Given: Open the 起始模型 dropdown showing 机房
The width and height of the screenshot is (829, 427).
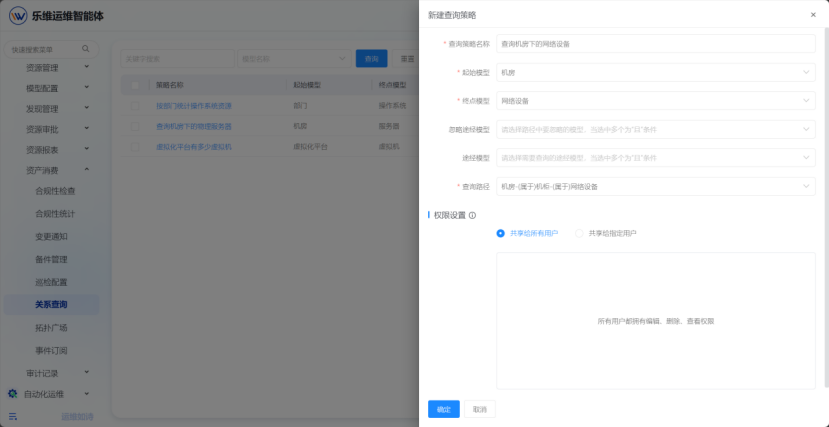Looking at the screenshot, I should click(x=656, y=72).
